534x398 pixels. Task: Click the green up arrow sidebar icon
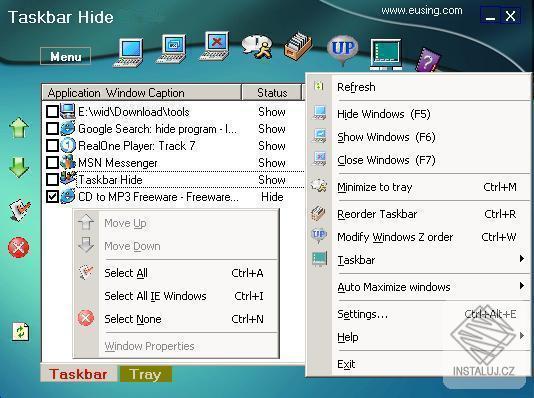(x=19, y=128)
